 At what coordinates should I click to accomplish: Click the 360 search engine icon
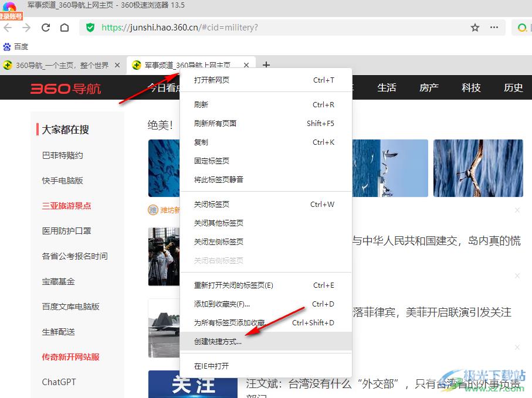[x=523, y=28]
